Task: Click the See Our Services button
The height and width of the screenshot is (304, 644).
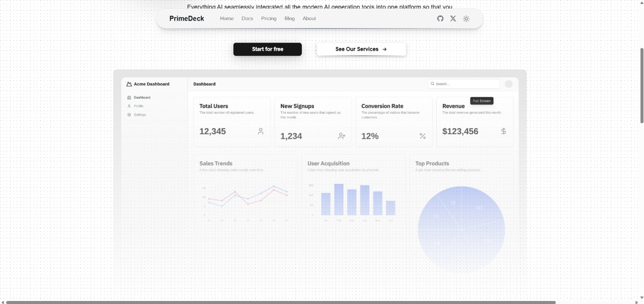Action: tap(361, 49)
